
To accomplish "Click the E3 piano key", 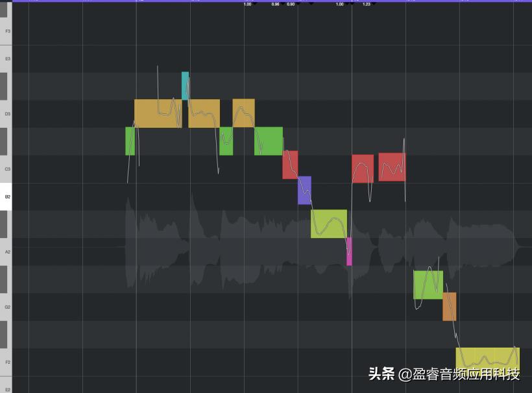I will [6, 58].
